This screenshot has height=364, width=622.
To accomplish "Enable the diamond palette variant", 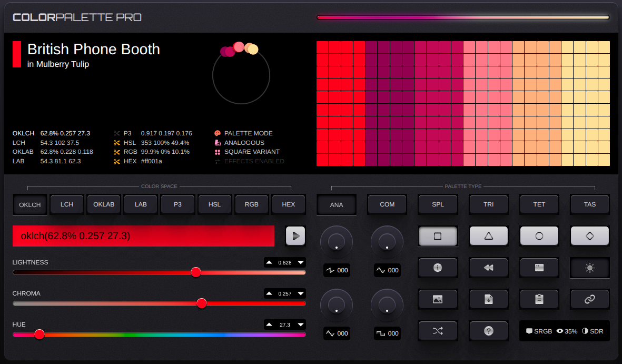I will [589, 236].
